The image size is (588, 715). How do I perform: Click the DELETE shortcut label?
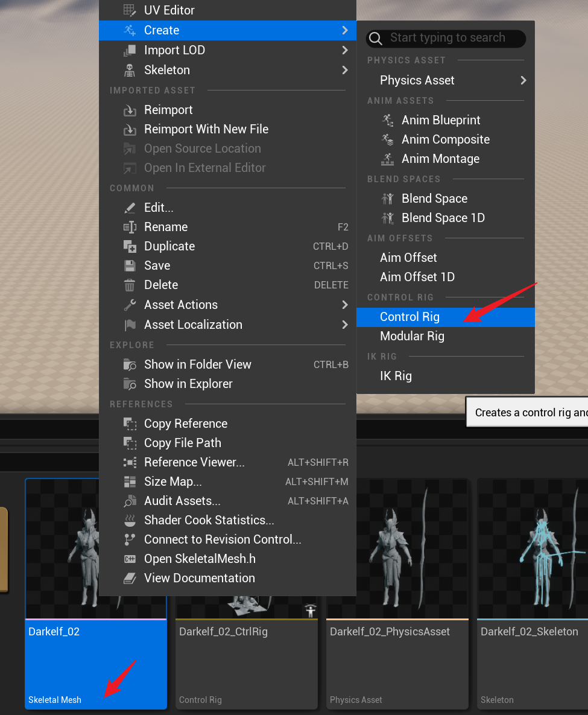331,285
